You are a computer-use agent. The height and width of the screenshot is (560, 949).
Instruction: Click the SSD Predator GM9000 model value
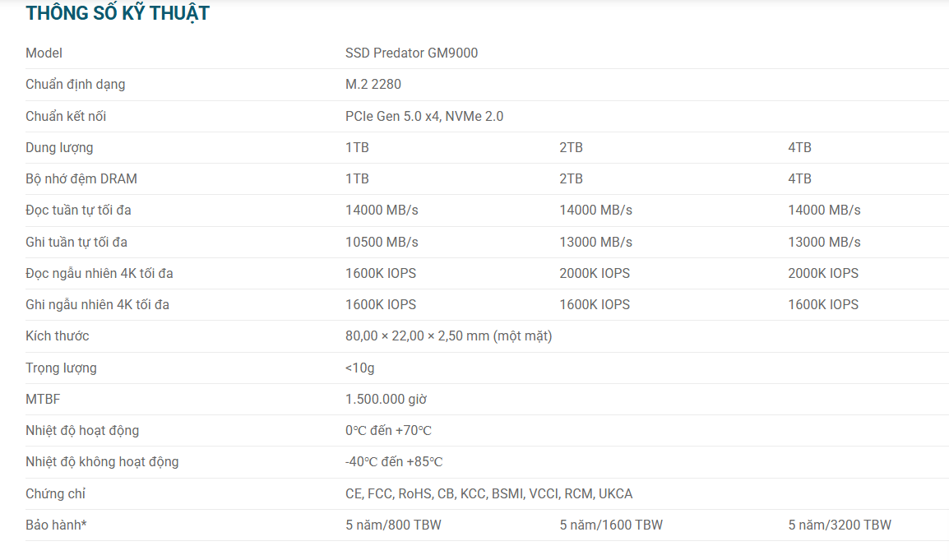coord(411,53)
